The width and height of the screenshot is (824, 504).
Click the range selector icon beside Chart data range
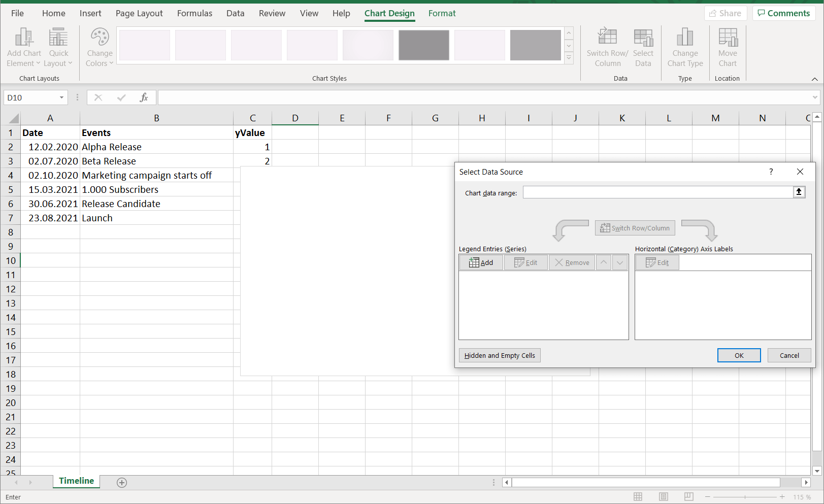pos(799,192)
